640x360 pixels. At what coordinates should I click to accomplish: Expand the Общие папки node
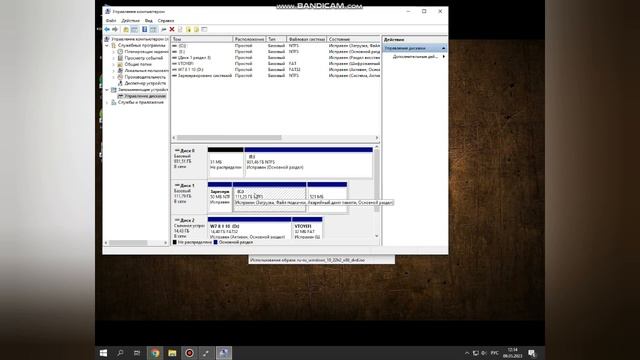tap(113, 64)
